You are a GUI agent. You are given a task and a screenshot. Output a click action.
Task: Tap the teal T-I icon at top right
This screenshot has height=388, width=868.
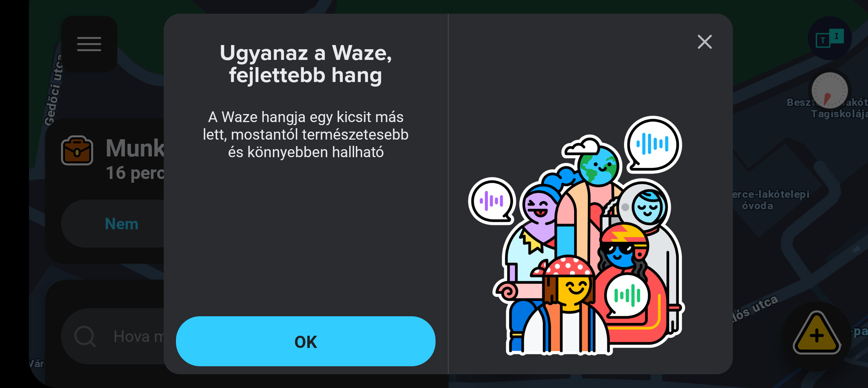point(829,39)
